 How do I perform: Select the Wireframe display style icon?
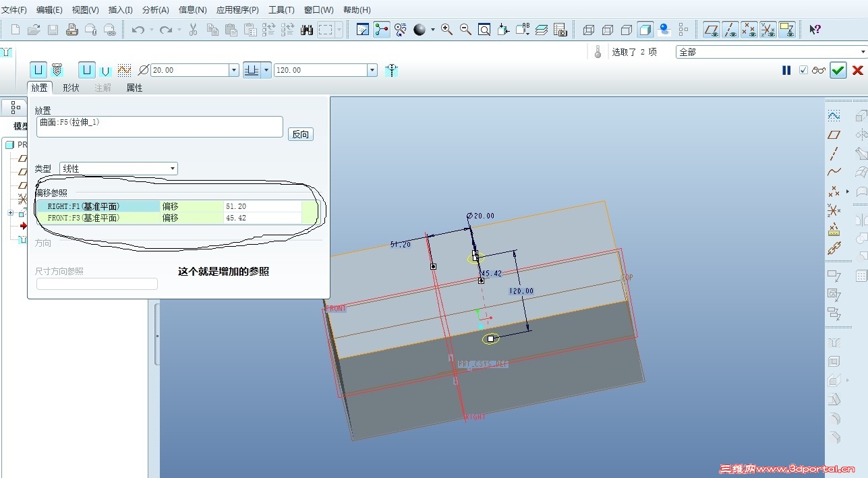588,30
